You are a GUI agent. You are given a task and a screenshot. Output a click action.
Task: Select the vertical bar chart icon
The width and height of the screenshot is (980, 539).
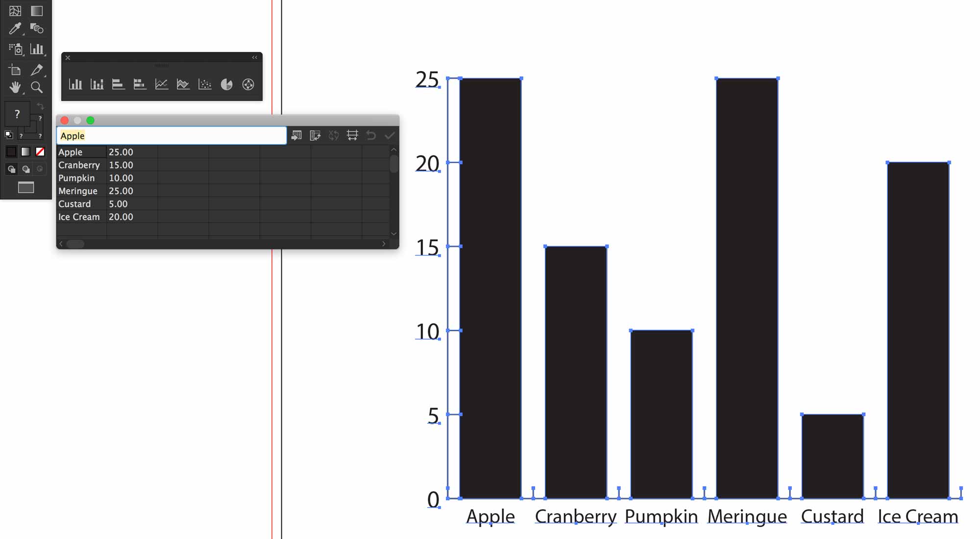coord(75,84)
